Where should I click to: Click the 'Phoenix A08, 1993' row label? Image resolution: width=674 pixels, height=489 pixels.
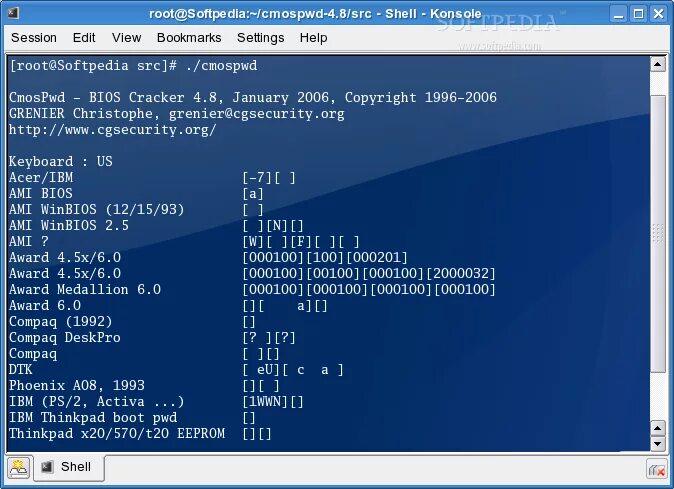77,385
